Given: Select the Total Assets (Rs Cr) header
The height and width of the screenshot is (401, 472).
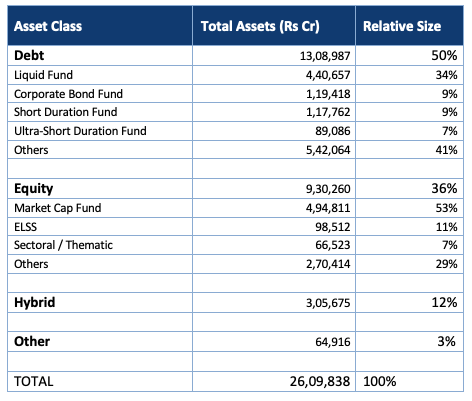Looking at the screenshot, I should point(260,26).
